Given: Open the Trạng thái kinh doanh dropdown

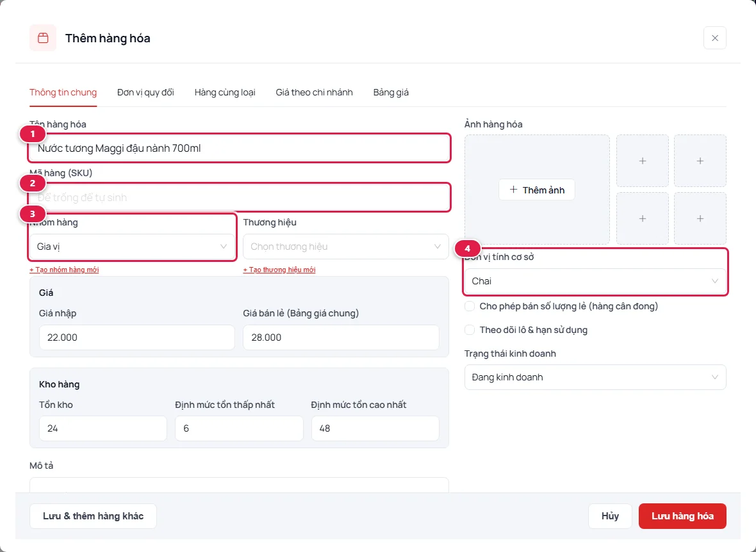Looking at the screenshot, I should (x=595, y=377).
